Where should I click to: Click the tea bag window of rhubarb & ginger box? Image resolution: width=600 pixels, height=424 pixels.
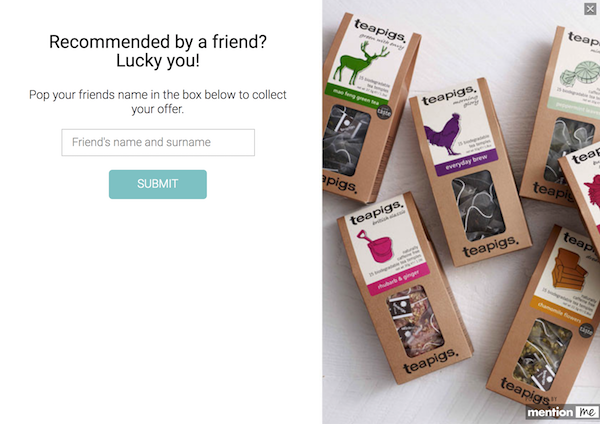click(416, 321)
